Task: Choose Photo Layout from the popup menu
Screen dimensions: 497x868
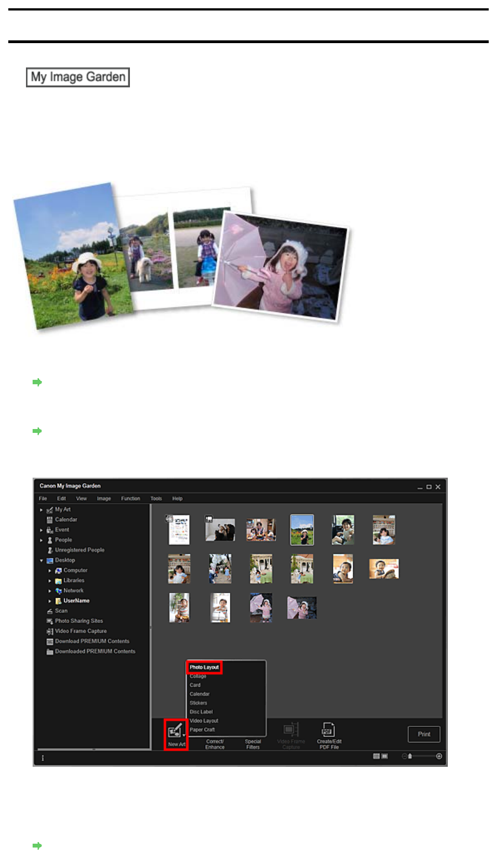Action: 204,667
